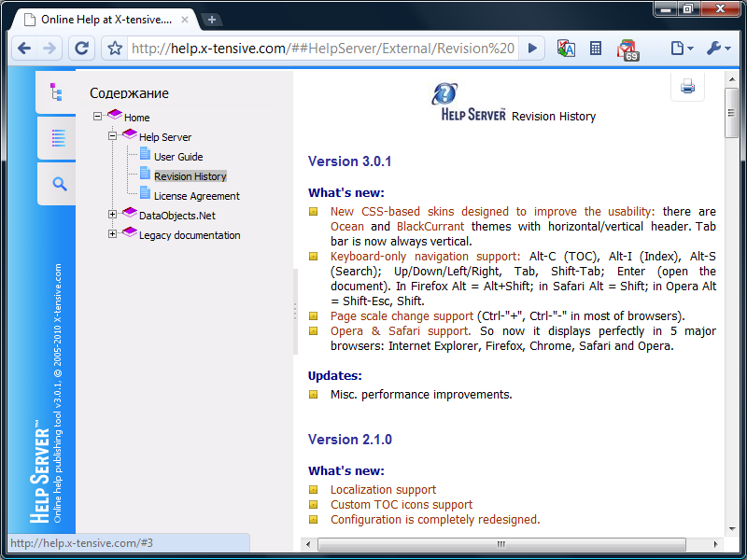Click the Help Server book icon

pos(130,133)
